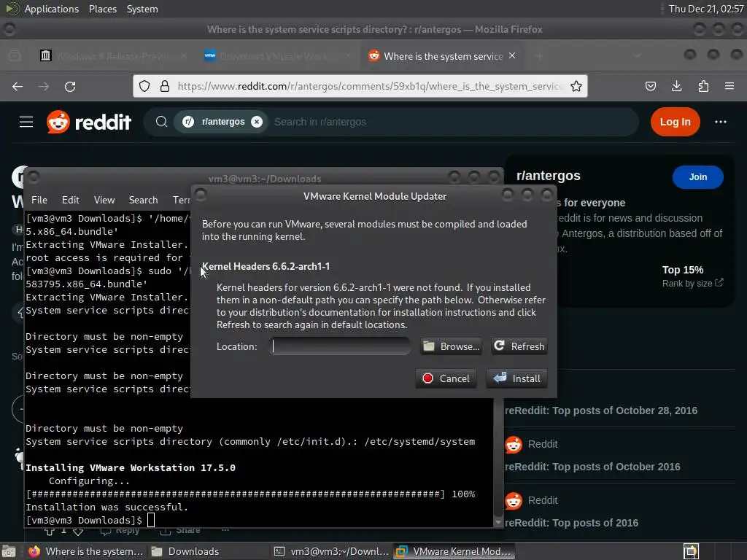
Task: Log In to Reddit
Action: click(x=675, y=122)
